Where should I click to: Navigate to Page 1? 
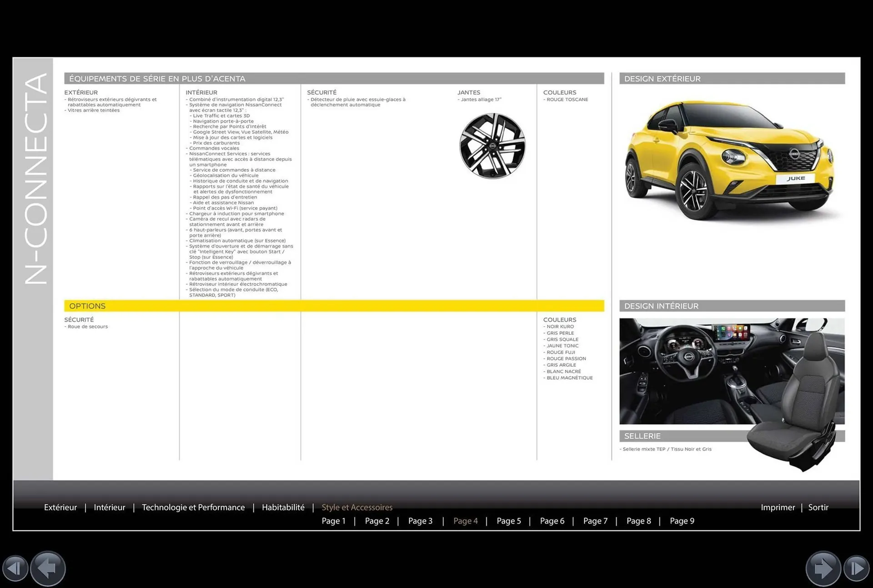[334, 521]
